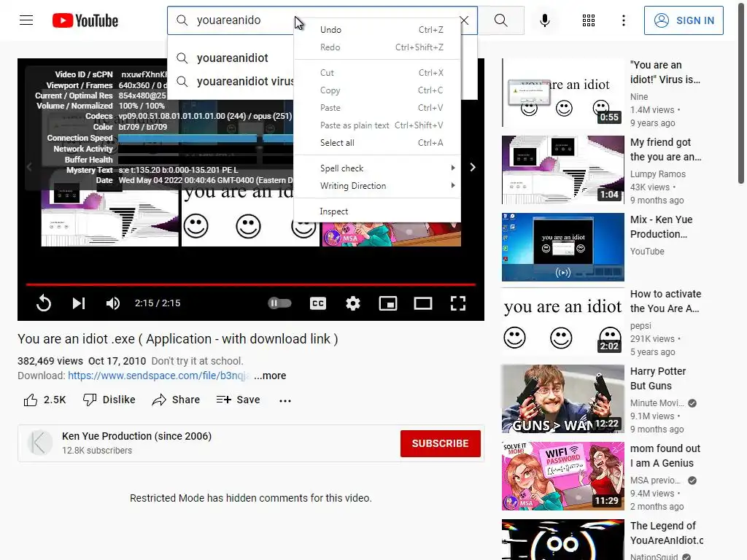Go to the YouTube home logo
747x560 pixels.
tap(85, 20)
